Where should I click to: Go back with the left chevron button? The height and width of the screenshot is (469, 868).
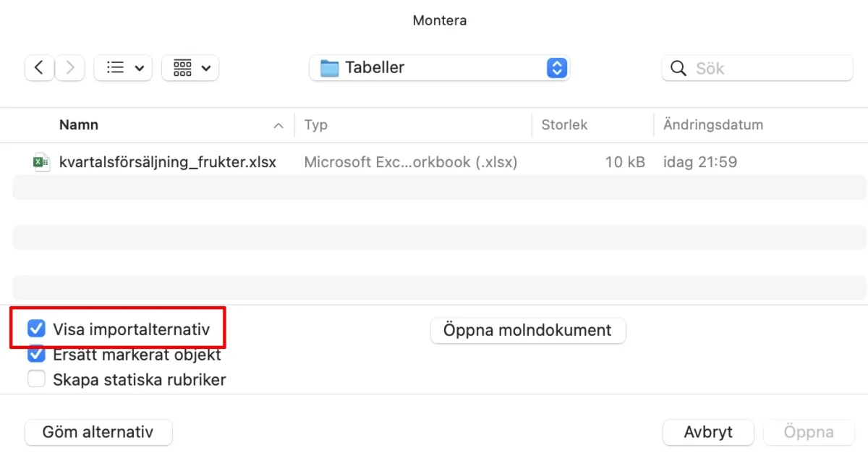pos(39,68)
